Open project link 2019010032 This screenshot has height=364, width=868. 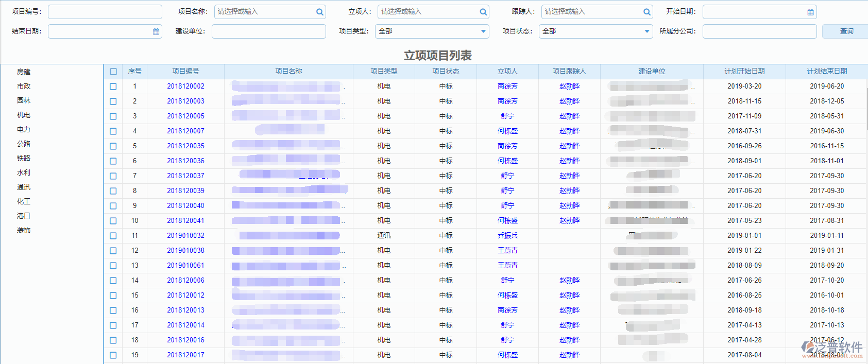(185, 236)
